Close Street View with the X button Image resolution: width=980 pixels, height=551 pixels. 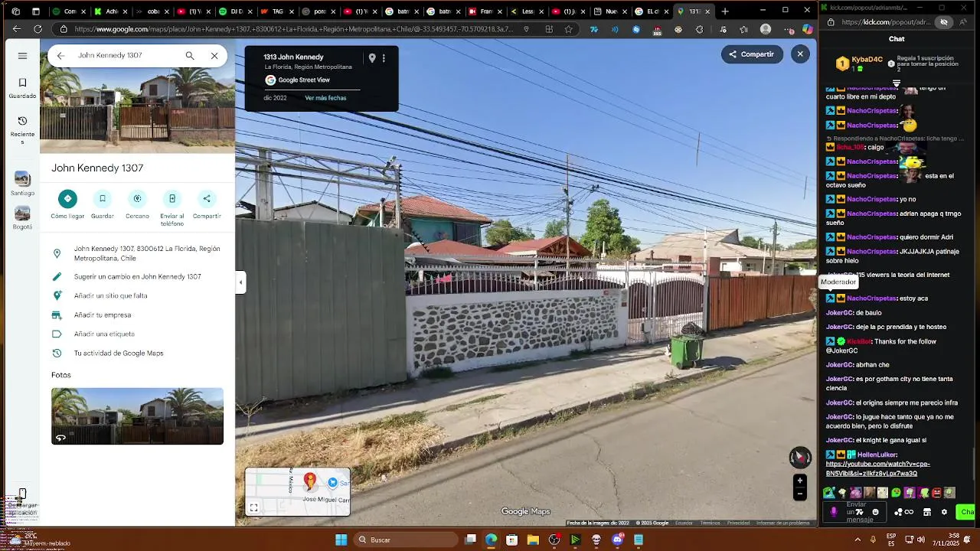(x=800, y=54)
